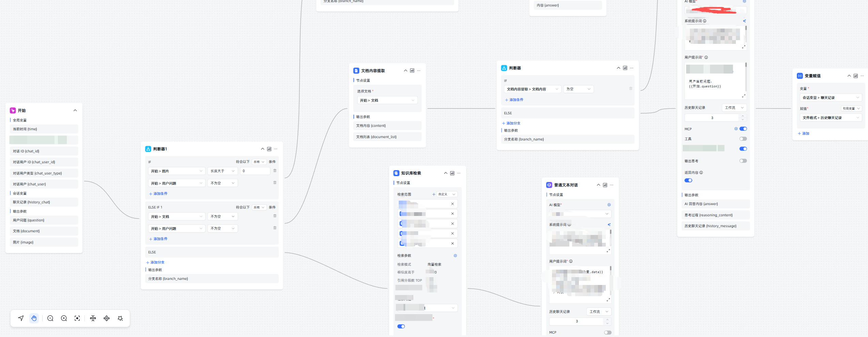Open the 长度大于 comparison dropdown
The width and height of the screenshot is (868, 337).
pos(222,171)
